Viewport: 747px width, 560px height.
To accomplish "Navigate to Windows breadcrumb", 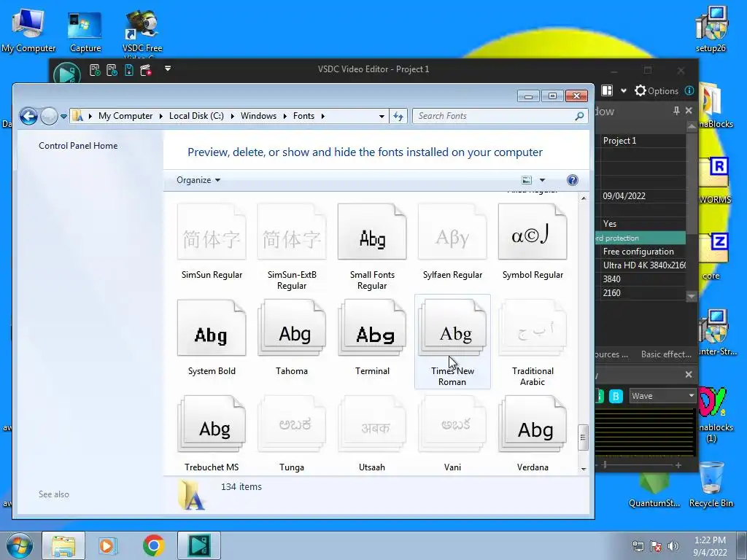I will pos(258,116).
